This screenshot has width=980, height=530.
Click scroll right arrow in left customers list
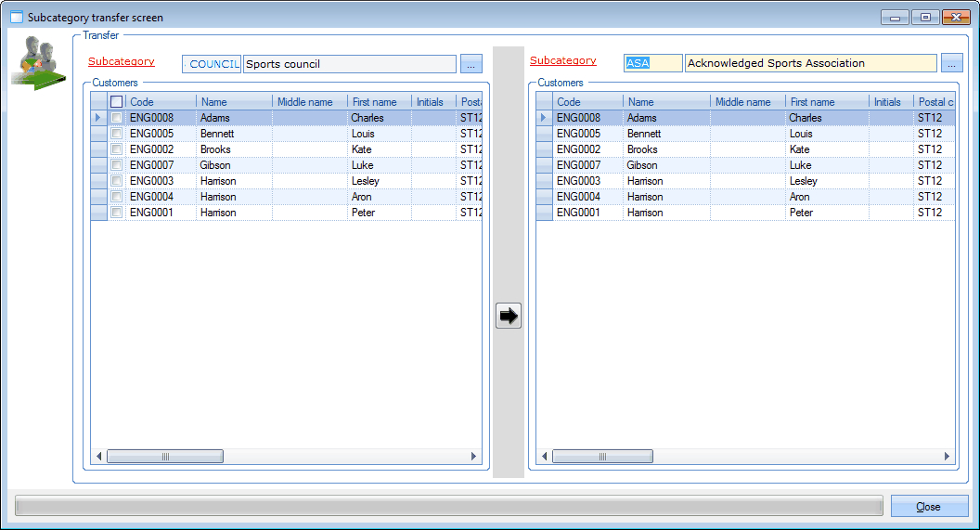click(x=473, y=457)
